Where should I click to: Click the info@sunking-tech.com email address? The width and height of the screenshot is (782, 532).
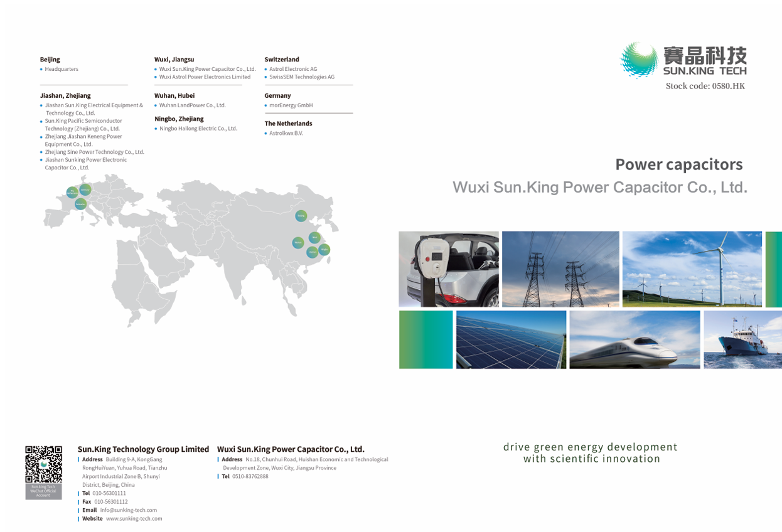point(129,510)
